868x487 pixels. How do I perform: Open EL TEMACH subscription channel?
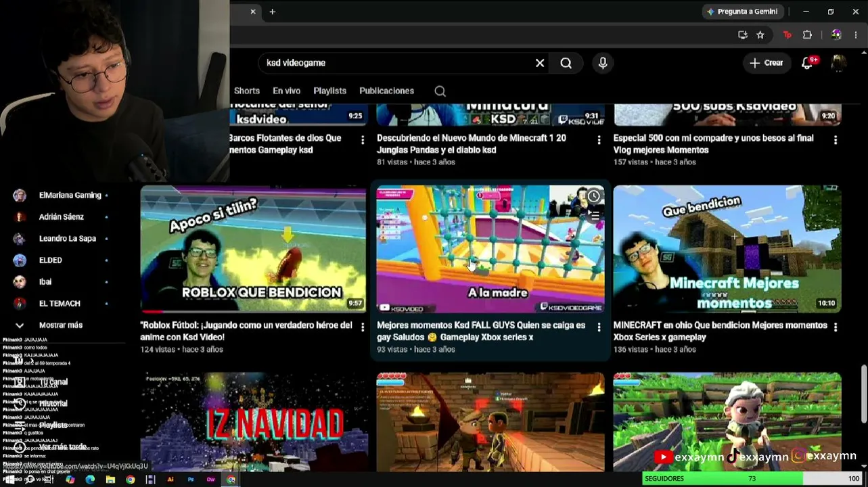[x=61, y=304]
